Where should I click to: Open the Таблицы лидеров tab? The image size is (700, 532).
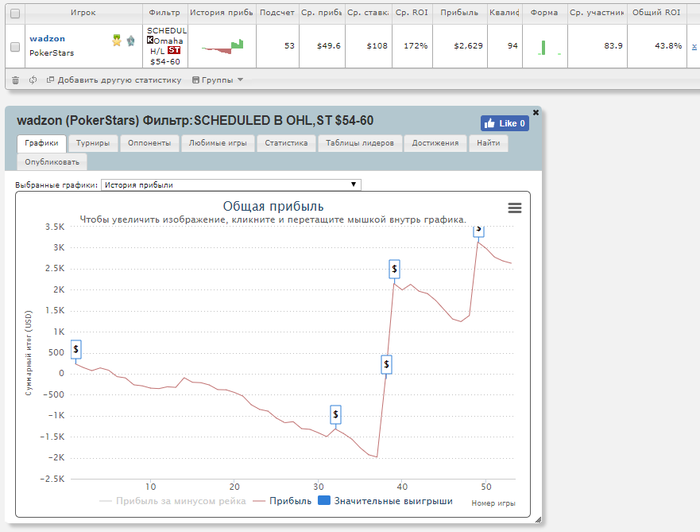click(x=360, y=143)
